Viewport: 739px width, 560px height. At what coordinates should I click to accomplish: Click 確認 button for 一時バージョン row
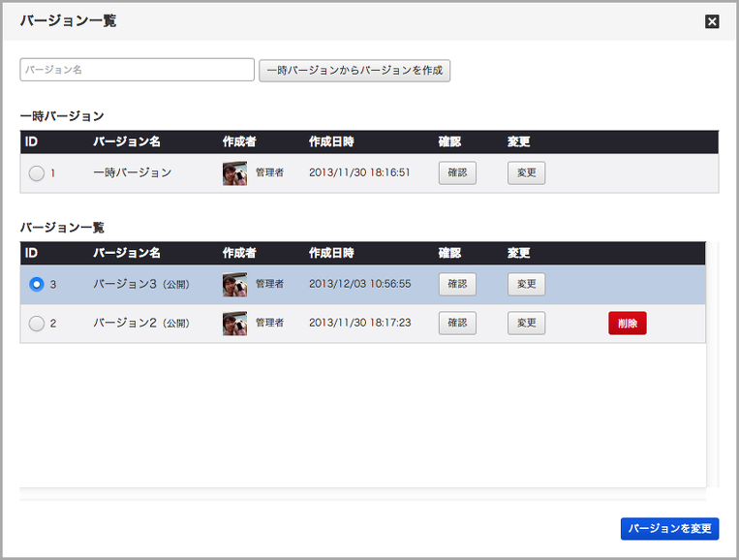point(457,173)
